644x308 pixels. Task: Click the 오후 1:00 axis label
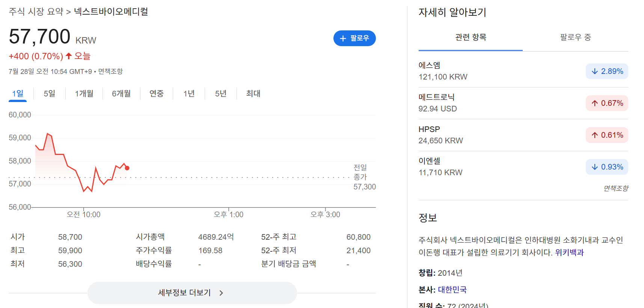228,215
